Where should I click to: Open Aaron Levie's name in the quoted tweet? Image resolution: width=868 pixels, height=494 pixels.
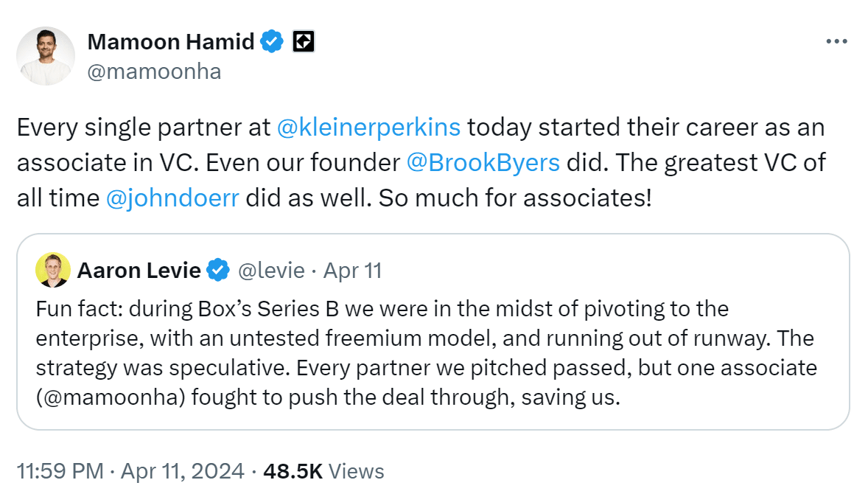pos(139,271)
